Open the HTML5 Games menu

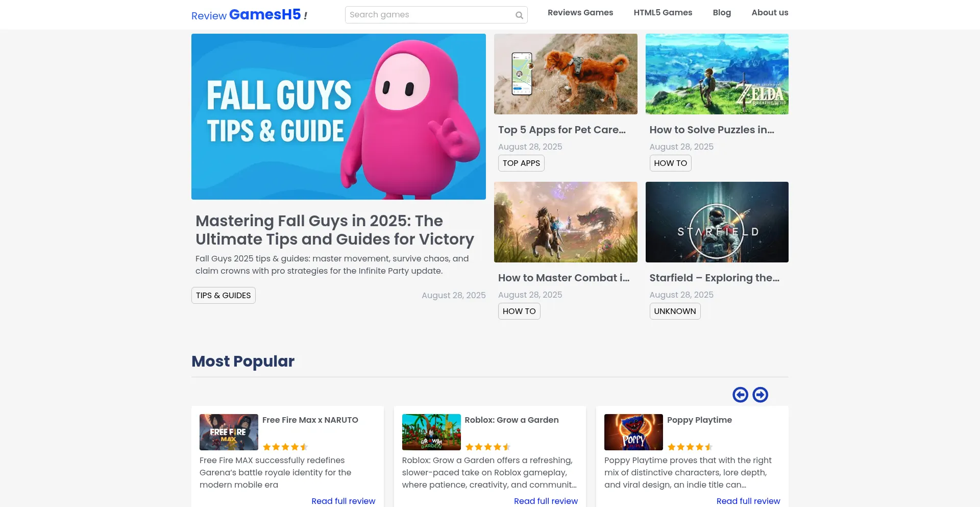(x=663, y=13)
